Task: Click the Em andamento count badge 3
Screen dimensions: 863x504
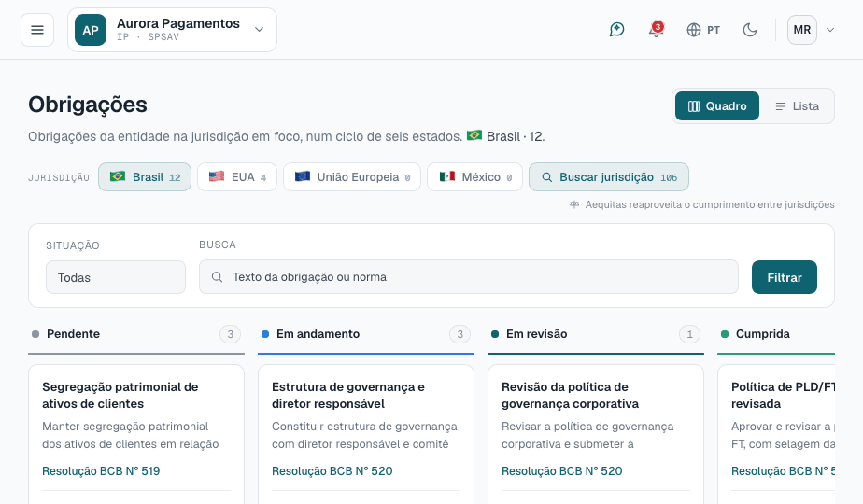Action: click(x=460, y=334)
